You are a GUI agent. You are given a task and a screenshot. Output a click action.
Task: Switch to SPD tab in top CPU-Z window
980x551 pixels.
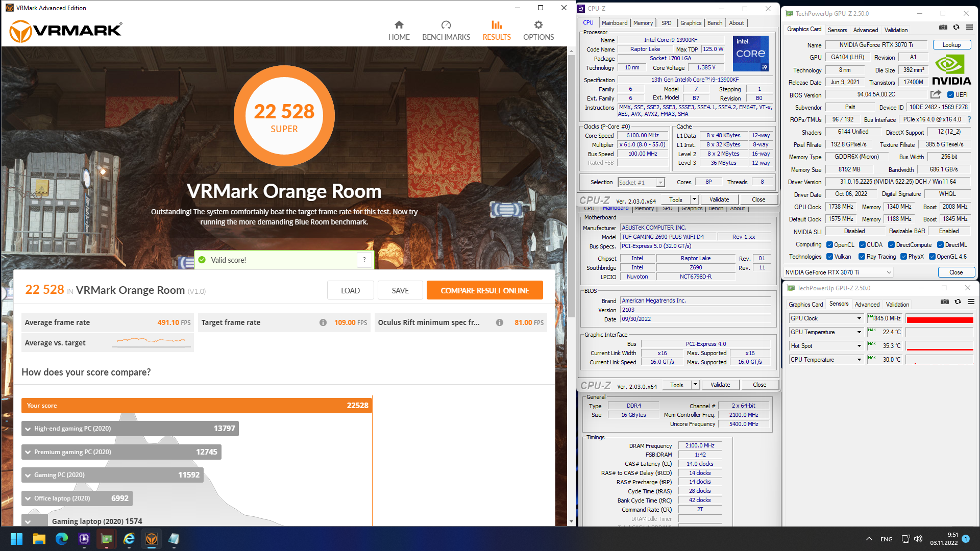click(x=667, y=23)
